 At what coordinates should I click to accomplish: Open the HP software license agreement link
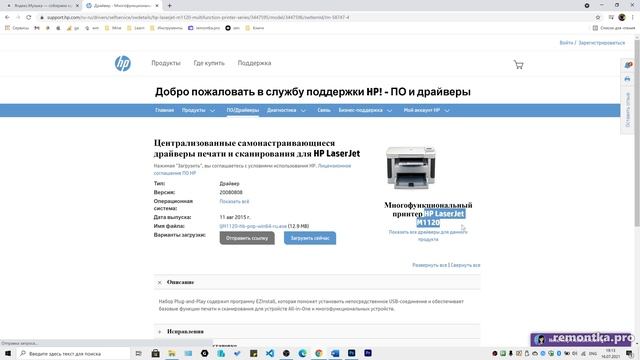(x=252, y=169)
